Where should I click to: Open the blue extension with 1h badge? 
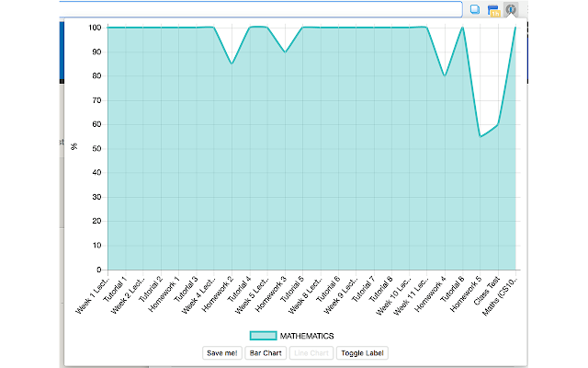click(493, 10)
